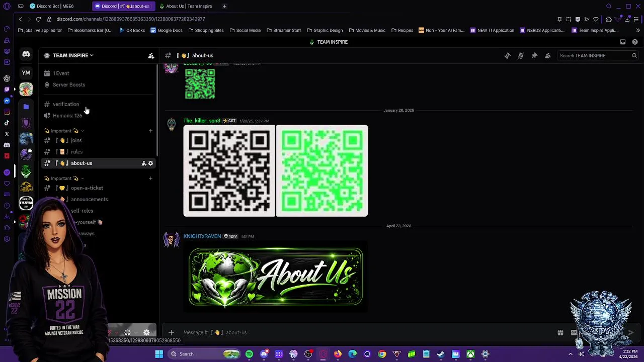Open the Discord inbox icon
This screenshot has width=644, height=362.
click(623, 42)
